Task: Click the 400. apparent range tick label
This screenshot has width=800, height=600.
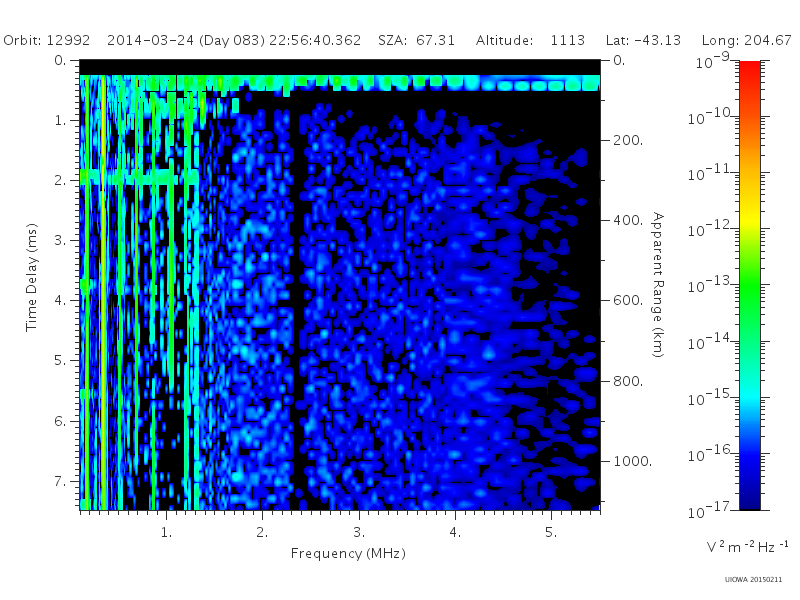Action: tap(628, 220)
